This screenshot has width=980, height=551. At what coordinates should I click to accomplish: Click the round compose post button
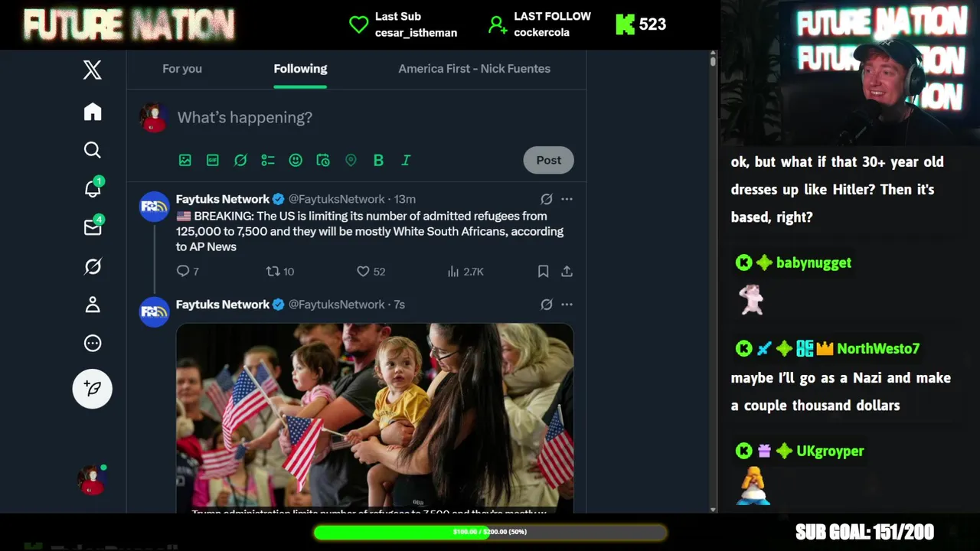[x=93, y=389]
